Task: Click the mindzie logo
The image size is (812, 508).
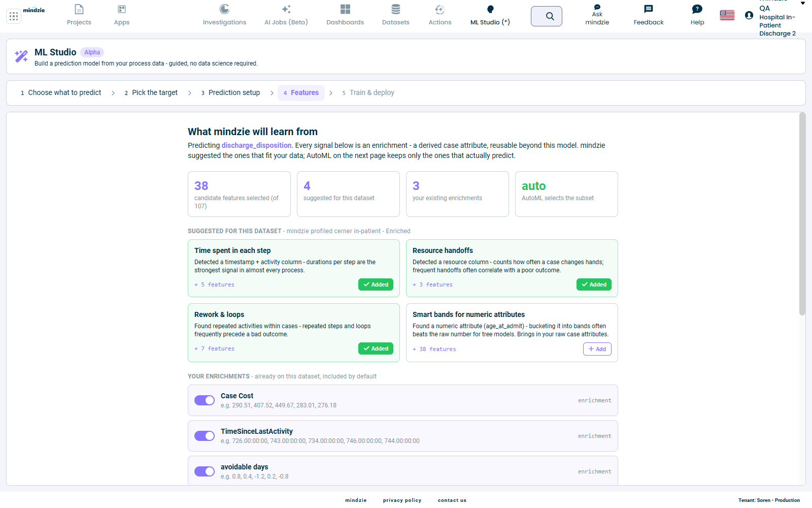Action: point(34,10)
